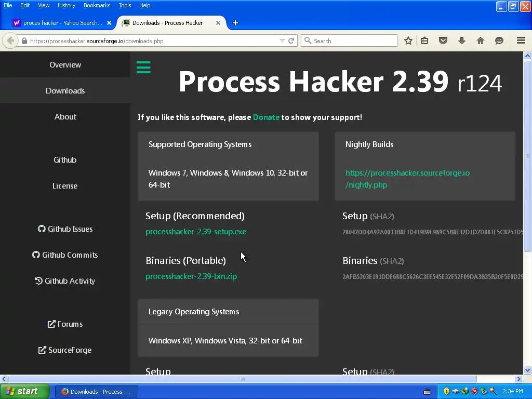
Task: Open the Tools menu
Action: (x=125, y=5)
